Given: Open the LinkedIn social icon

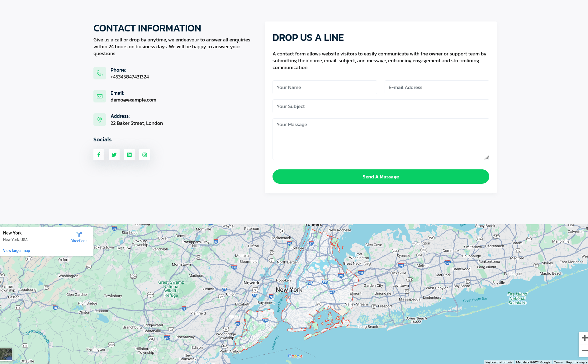Looking at the screenshot, I should 129,155.
